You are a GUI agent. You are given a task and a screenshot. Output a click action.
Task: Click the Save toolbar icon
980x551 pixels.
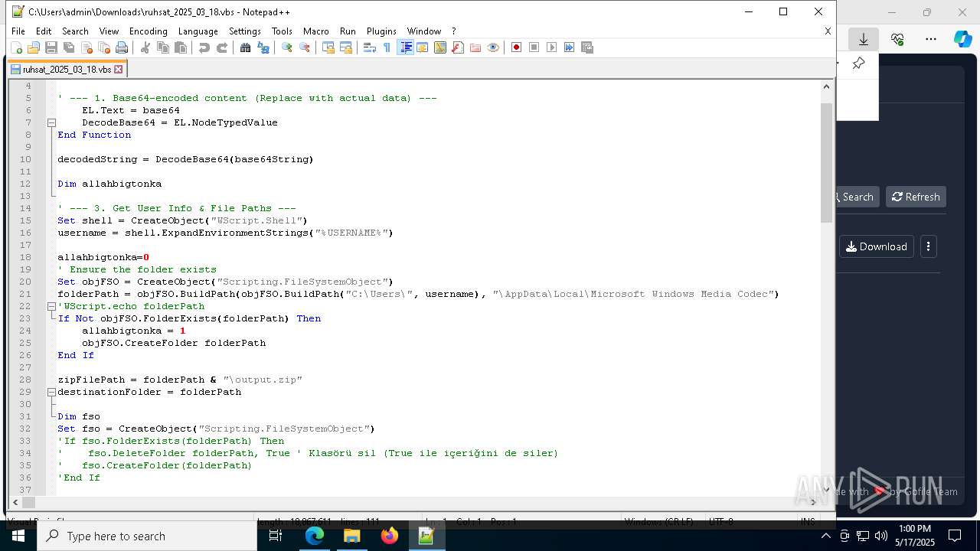point(51,47)
